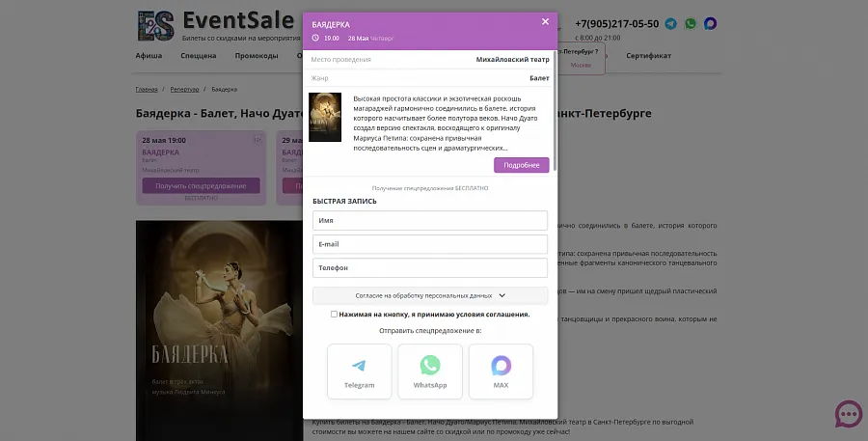868x441 pixels.
Task: Open the chat bubble widget
Action: point(849,414)
